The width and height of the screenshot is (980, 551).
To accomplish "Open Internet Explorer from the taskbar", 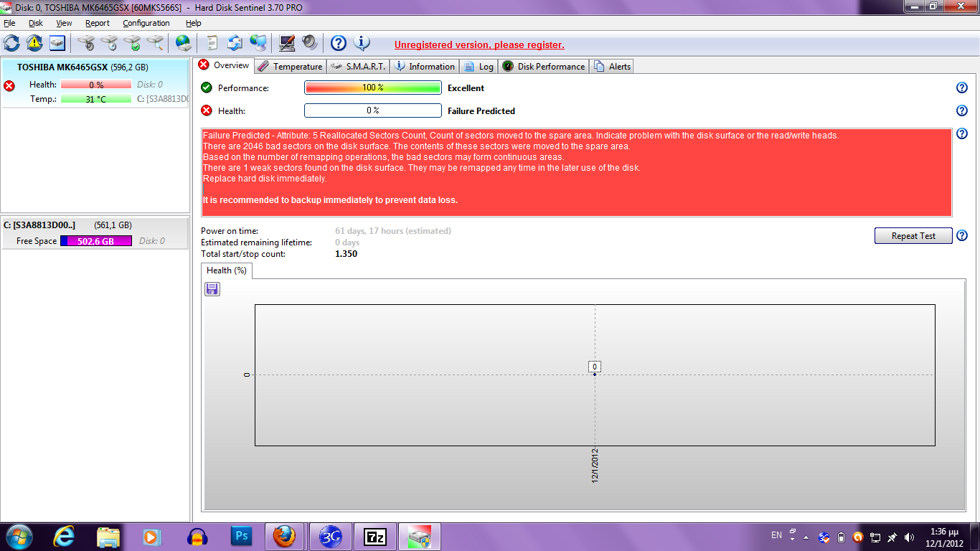I will tap(65, 536).
